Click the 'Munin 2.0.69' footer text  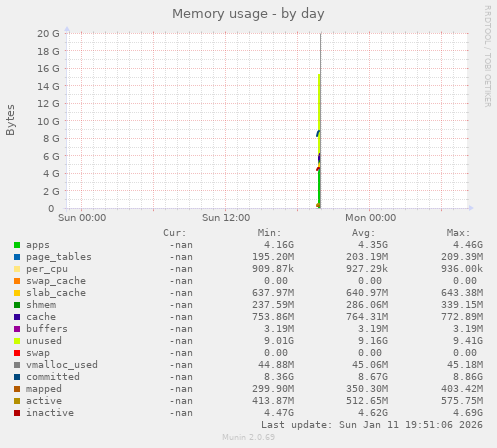point(249,437)
